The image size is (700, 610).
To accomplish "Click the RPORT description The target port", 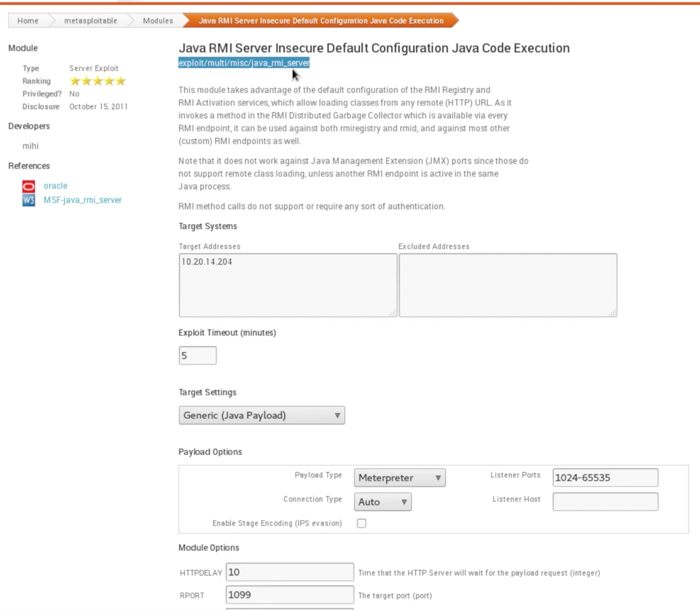I will pyautogui.click(x=395, y=596).
